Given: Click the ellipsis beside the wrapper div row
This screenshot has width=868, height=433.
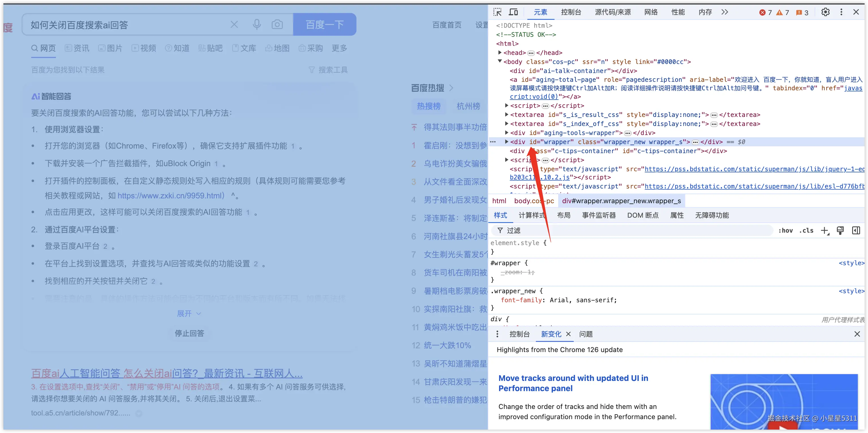Looking at the screenshot, I should click(493, 142).
